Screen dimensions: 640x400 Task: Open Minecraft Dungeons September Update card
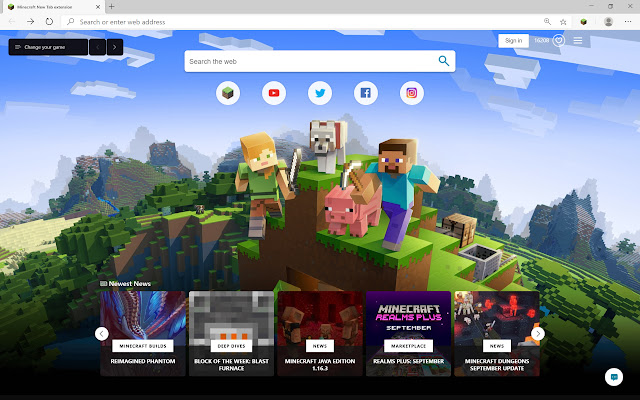pos(497,333)
